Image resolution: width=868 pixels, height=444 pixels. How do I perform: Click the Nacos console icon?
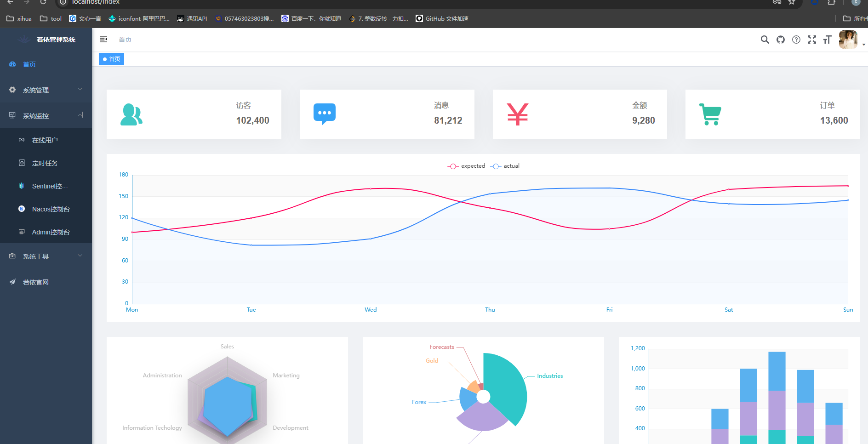pos(22,209)
